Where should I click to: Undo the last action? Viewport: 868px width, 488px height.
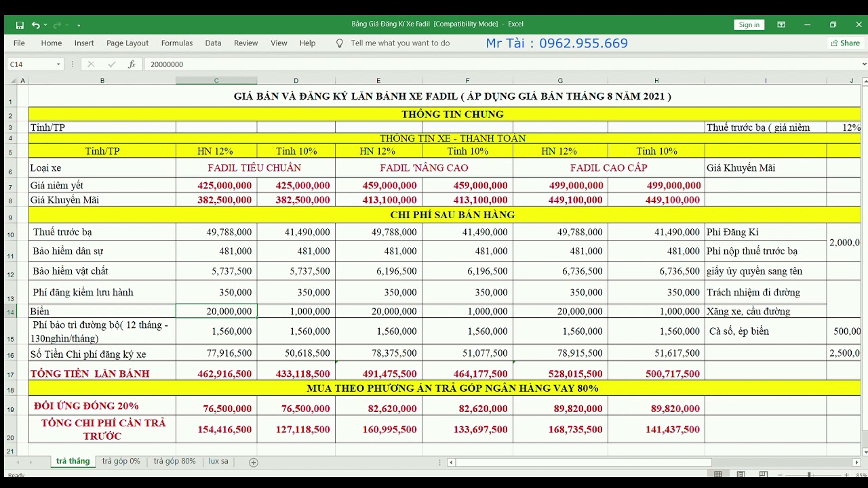click(35, 25)
